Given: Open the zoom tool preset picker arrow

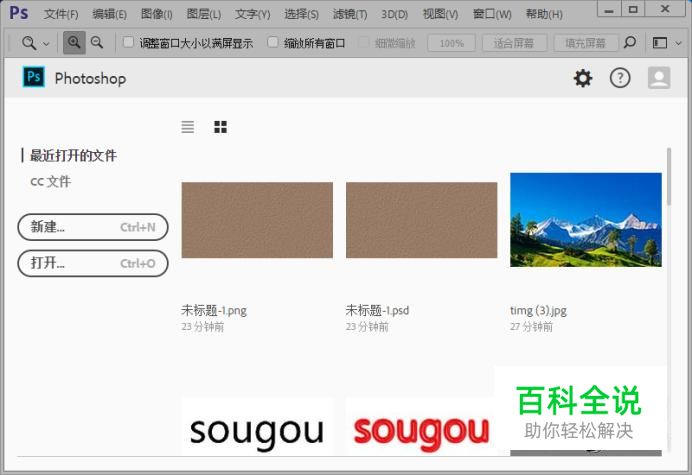Looking at the screenshot, I should (x=46, y=44).
